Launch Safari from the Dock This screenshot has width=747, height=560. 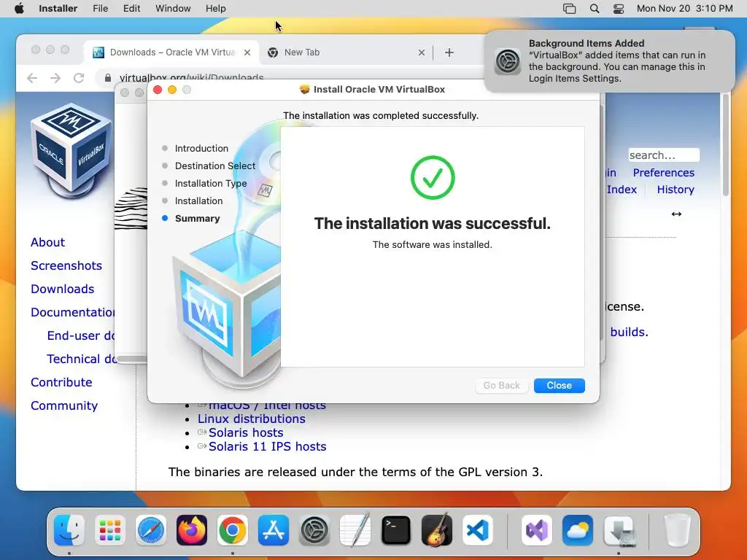pos(151,530)
